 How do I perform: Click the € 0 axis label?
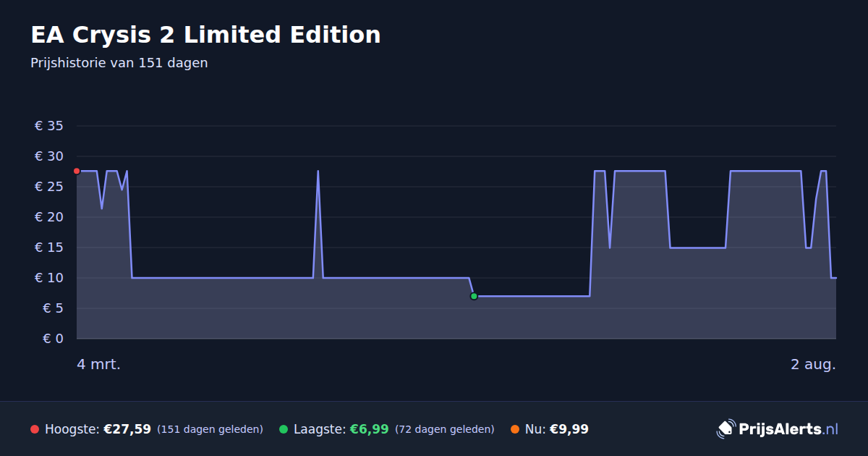coord(53,339)
